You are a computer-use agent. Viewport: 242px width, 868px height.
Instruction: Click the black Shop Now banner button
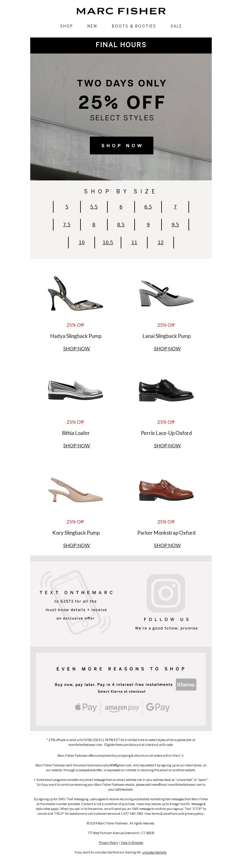(x=121, y=146)
